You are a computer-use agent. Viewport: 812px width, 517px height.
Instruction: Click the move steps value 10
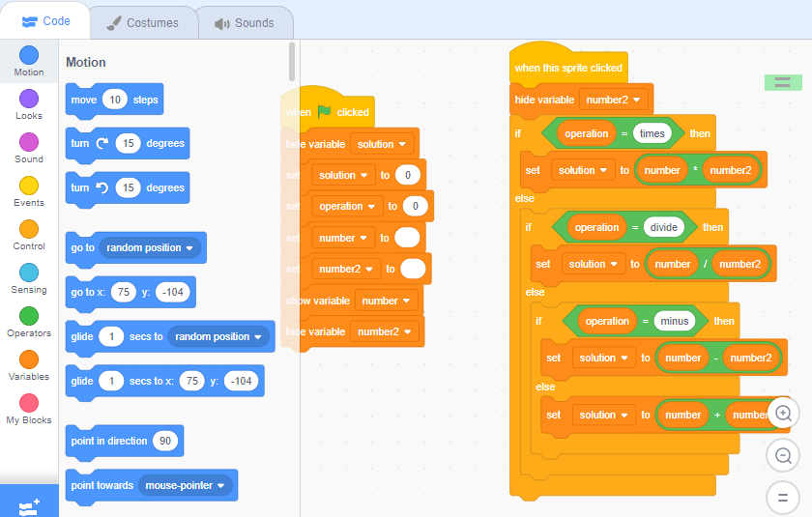115,100
